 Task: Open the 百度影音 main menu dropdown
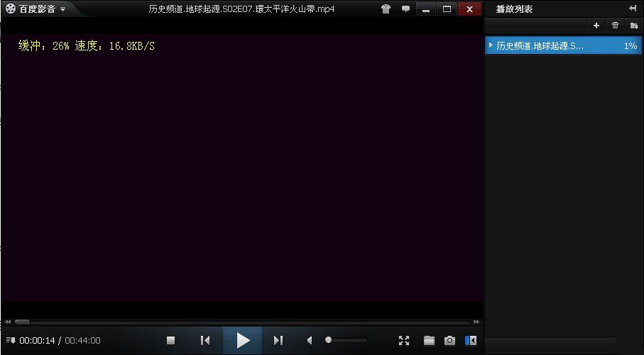tap(36, 9)
